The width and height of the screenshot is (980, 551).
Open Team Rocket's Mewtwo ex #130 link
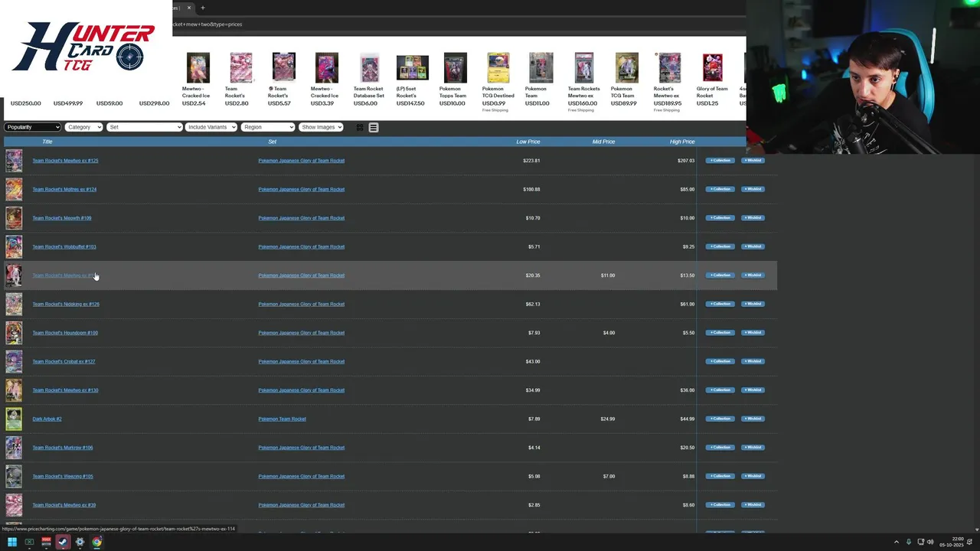(x=65, y=390)
